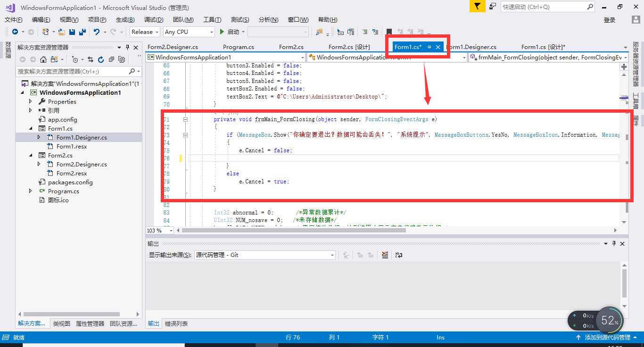644x347 pixels.
Task: Collapse the Form1.cs tree node
Action: 31,128
